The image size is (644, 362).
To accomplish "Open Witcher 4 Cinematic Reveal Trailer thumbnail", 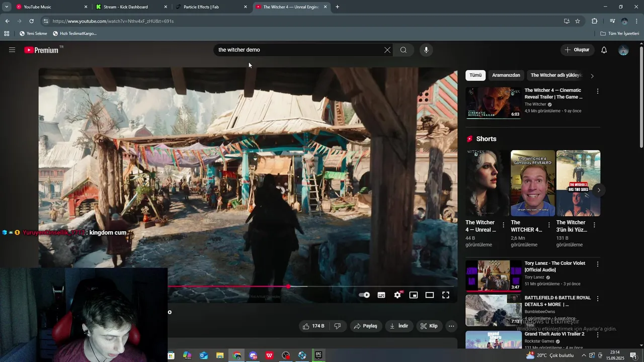I will click(494, 103).
